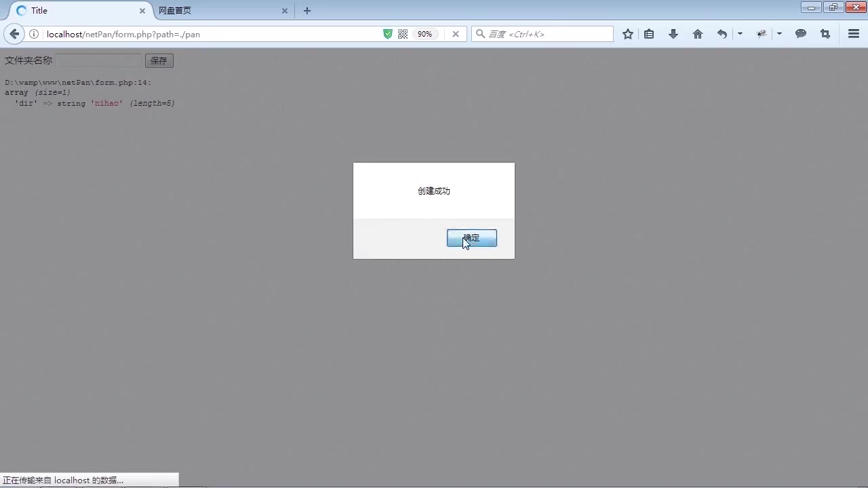The width and height of the screenshot is (868, 488).
Task: Stop page loading with the X button
Action: 456,34
